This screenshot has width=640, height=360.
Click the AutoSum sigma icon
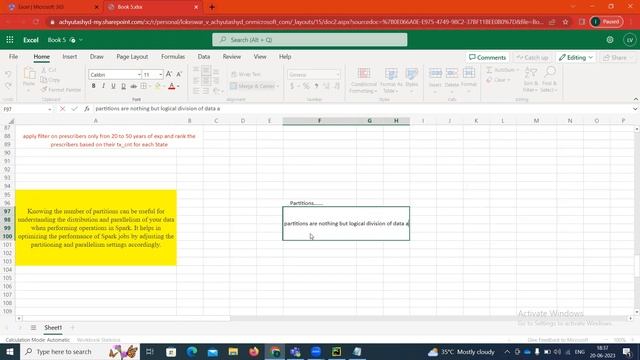point(489,70)
